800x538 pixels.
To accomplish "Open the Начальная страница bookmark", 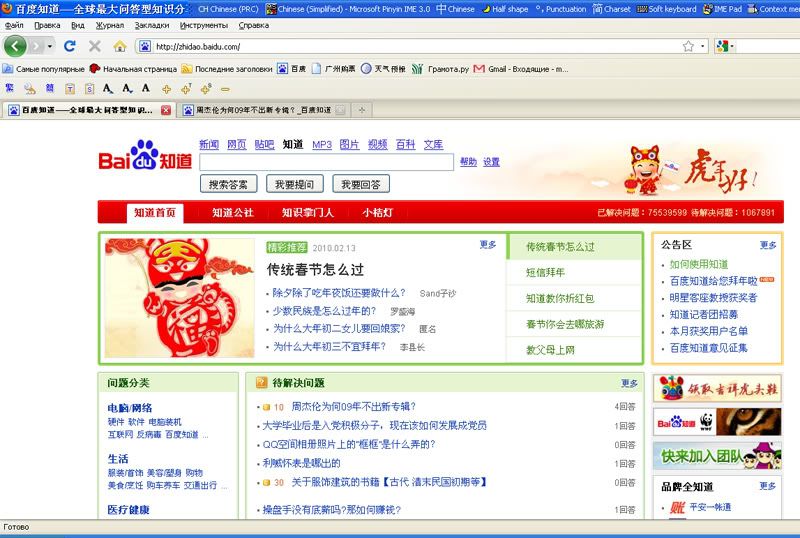I will tap(133, 68).
